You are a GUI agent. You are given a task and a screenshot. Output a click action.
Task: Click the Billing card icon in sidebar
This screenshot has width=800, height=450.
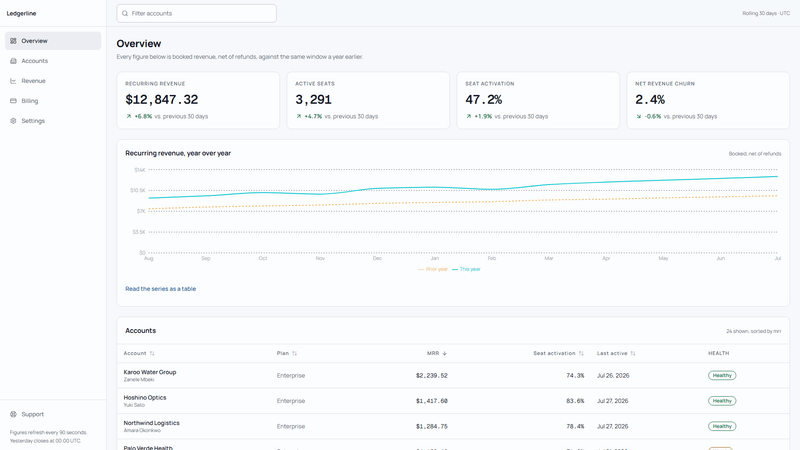(x=13, y=101)
